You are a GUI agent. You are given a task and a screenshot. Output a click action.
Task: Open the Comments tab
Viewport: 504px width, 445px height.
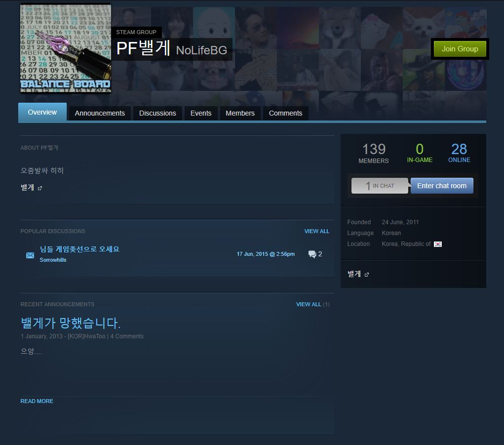(x=285, y=113)
